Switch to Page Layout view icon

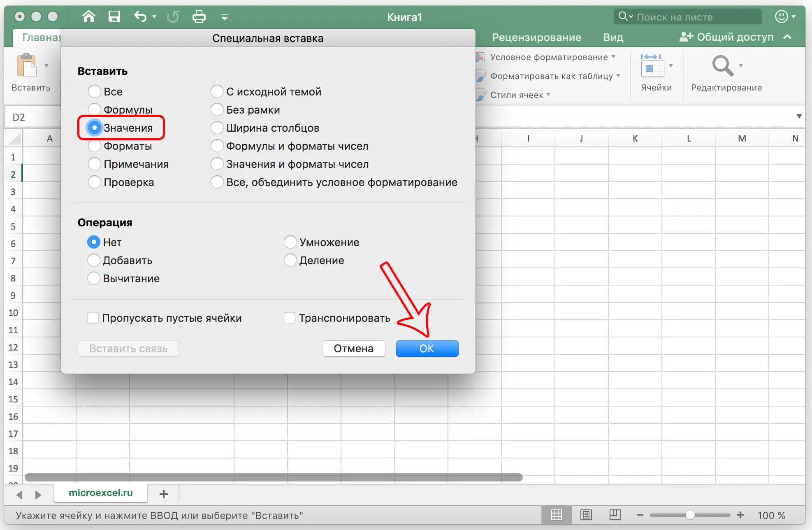[x=586, y=515]
